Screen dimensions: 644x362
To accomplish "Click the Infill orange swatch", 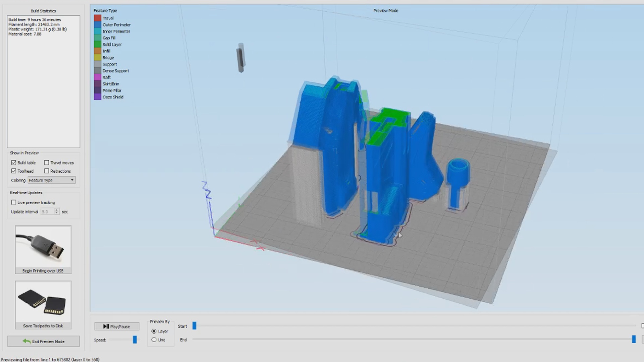I will (x=97, y=51).
